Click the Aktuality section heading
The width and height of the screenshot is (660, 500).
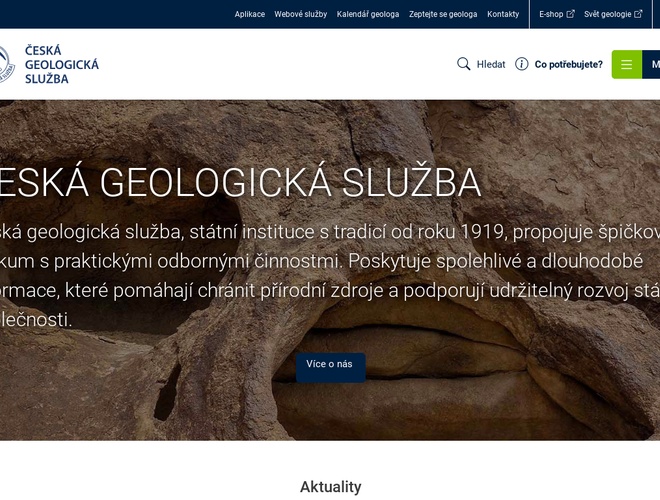(x=330, y=487)
